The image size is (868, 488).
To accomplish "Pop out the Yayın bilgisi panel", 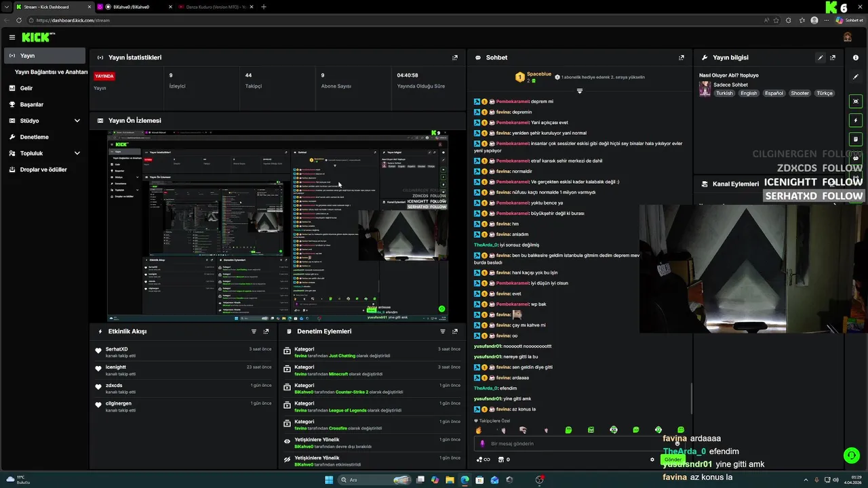I will click(833, 58).
